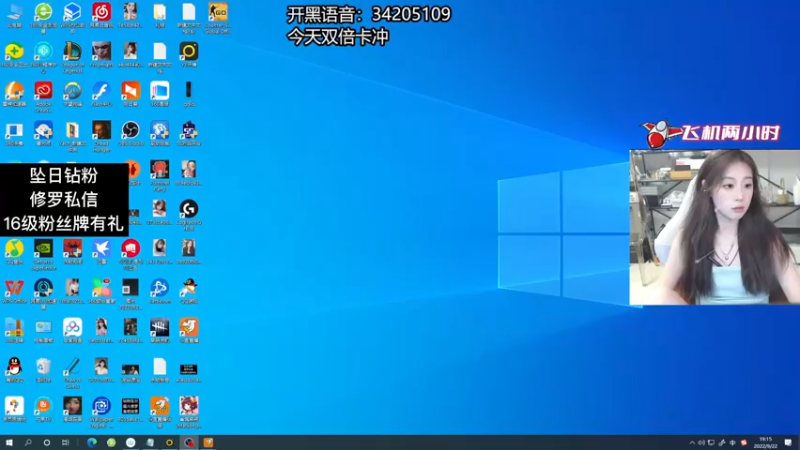Screen dimensions: 800x450
Task: Open the NetEase Cloud Music red icon
Action: [x=102, y=11]
